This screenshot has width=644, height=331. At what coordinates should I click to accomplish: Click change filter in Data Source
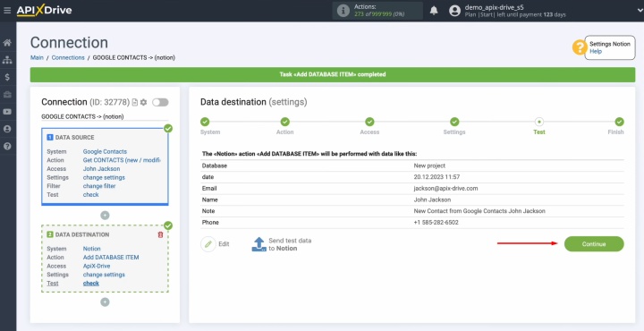pyautogui.click(x=99, y=186)
